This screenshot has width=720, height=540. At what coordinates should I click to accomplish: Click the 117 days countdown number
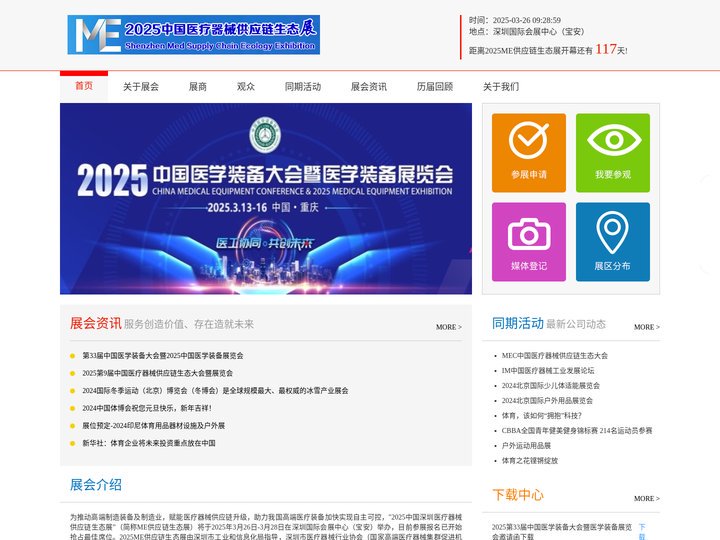(606, 49)
